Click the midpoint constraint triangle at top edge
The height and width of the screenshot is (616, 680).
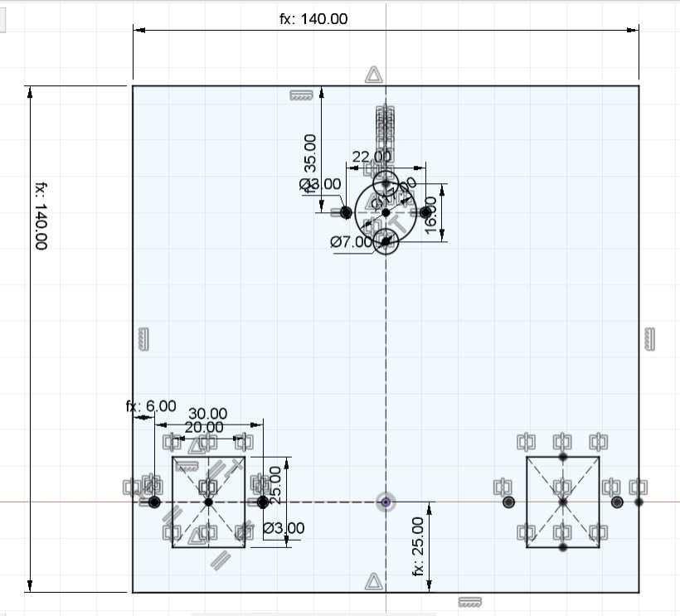[x=374, y=75]
